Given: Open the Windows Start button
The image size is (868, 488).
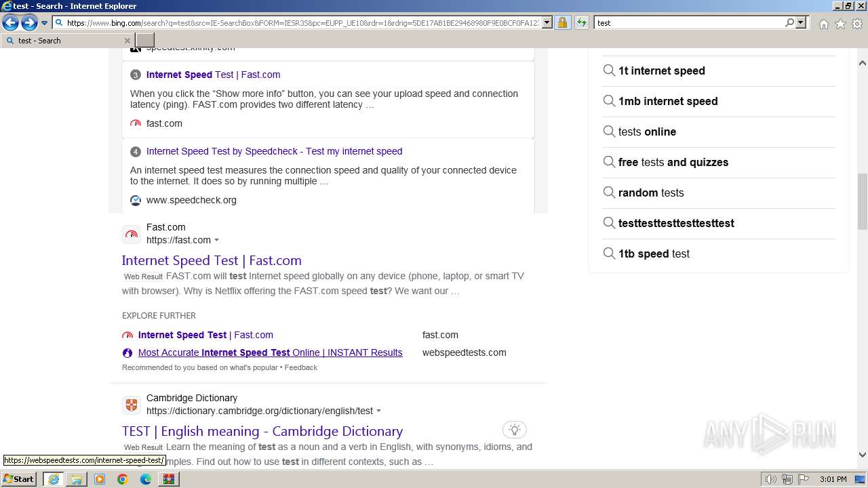Looking at the screenshot, I should [19, 479].
